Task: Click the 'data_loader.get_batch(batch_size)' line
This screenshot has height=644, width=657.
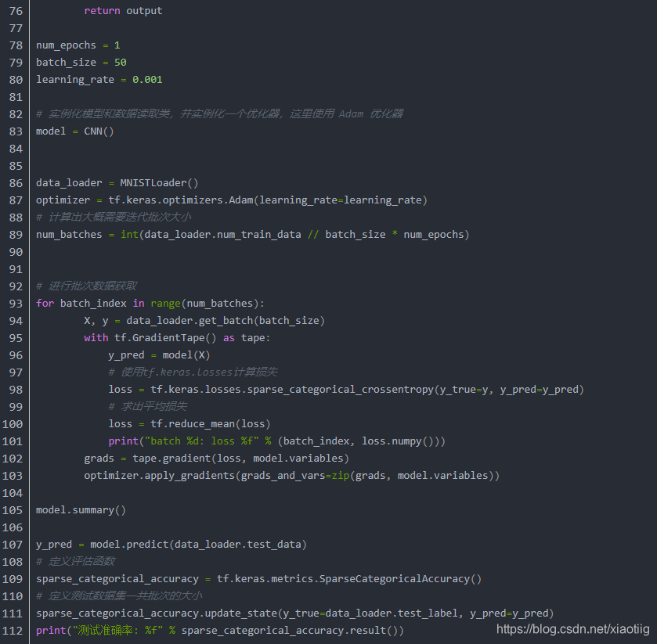Action: pyautogui.click(x=204, y=321)
